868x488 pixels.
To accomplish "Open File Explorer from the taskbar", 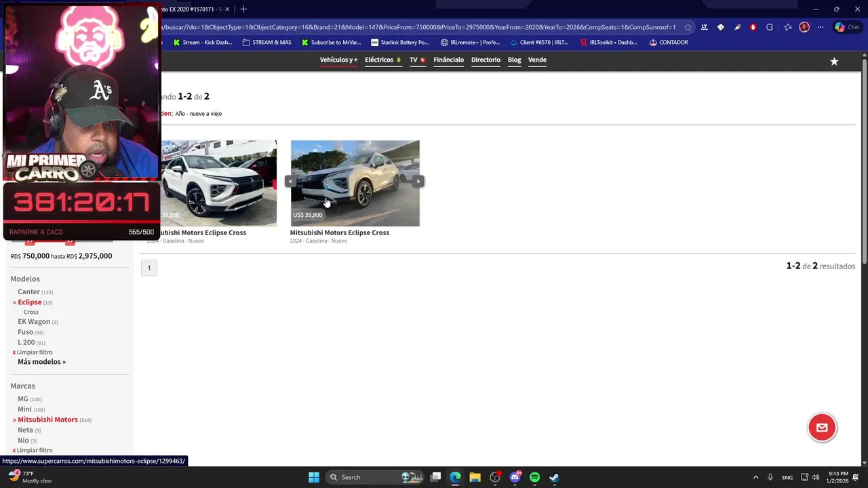I will (x=475, y=477).
